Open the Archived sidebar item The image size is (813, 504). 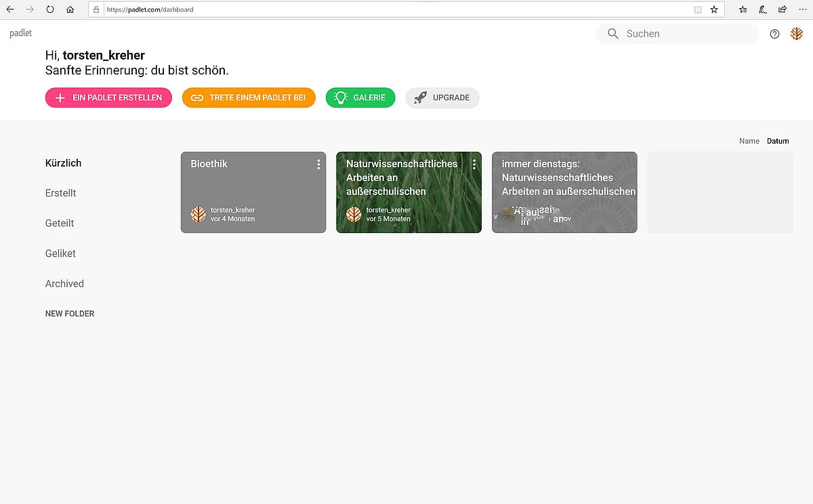coord(64,284)
